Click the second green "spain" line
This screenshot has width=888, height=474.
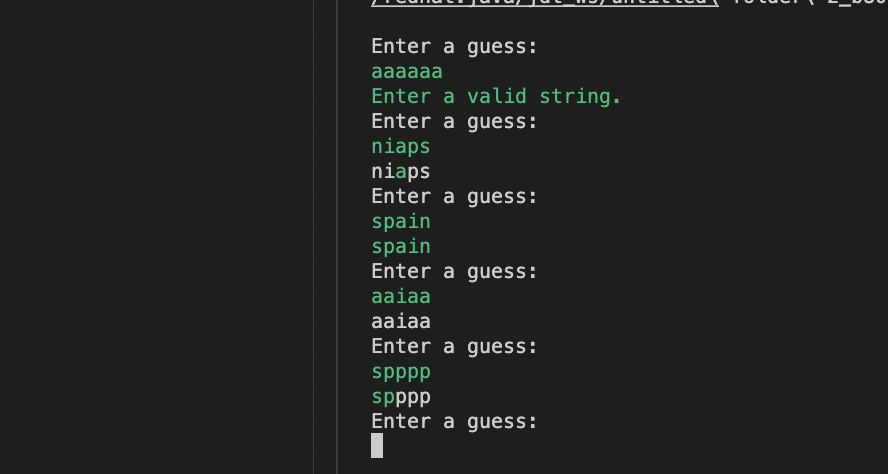click(x=400, y=246)
